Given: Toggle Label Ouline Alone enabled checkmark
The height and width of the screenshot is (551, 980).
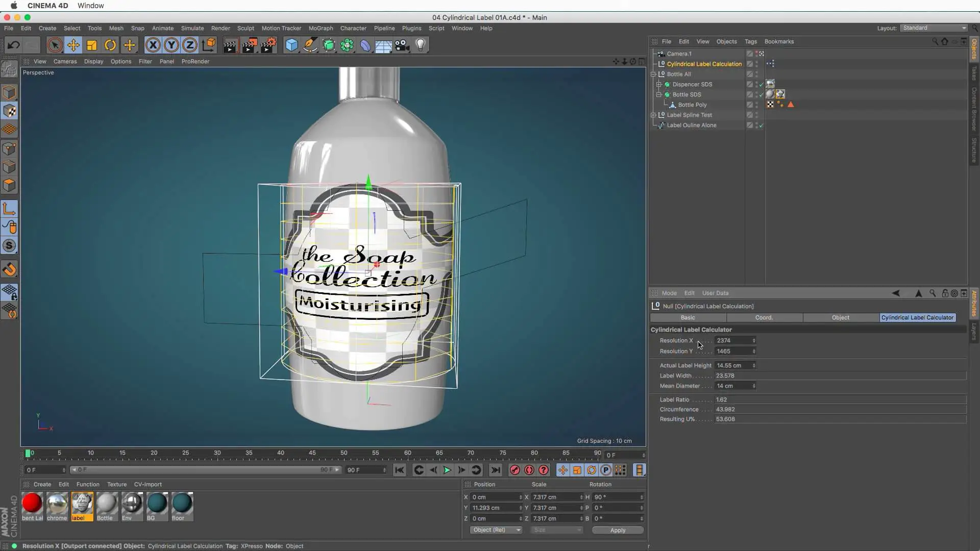Looking at the screenshot, I should click(762, 126).
